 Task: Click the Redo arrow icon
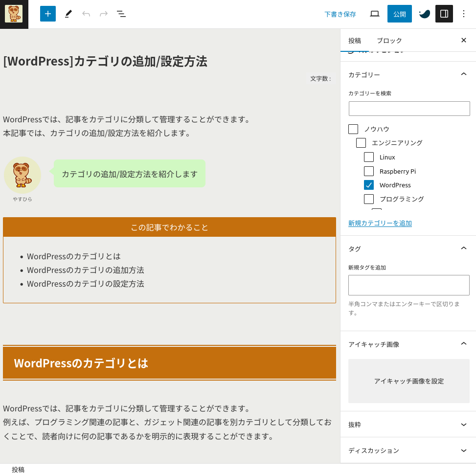(x=104, y=14)
